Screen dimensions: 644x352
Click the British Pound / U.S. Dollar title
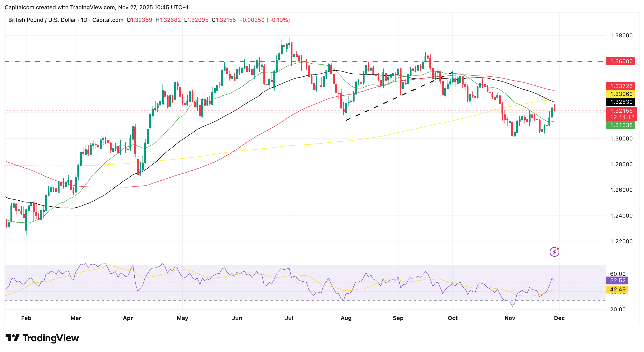(42, 20)
